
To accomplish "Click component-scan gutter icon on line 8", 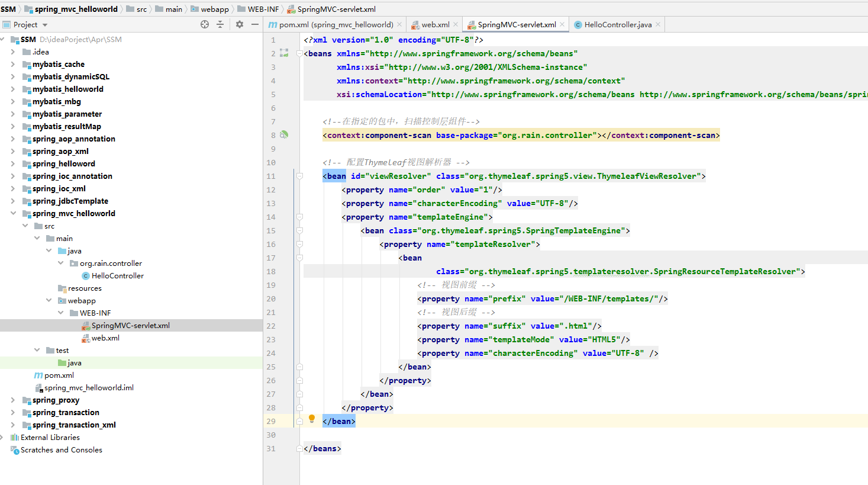I will [284, 134].
